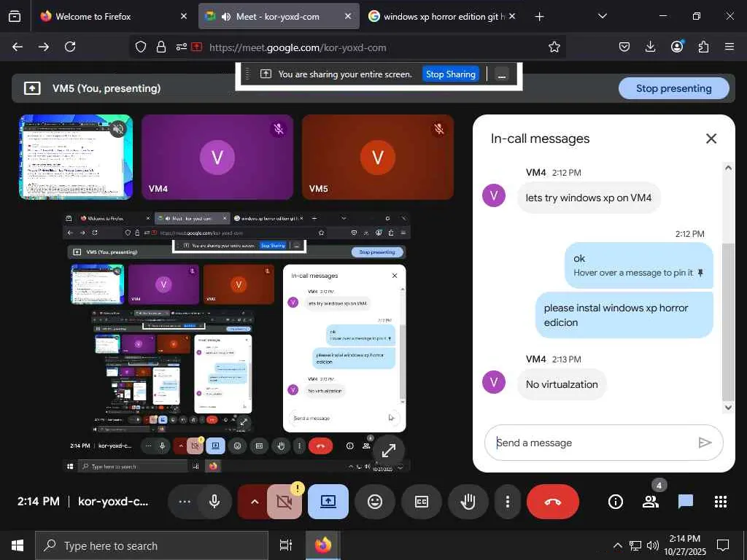
Task: Leave the call with red hangup button
Action: pyautogui.click(x=553, y=502)
